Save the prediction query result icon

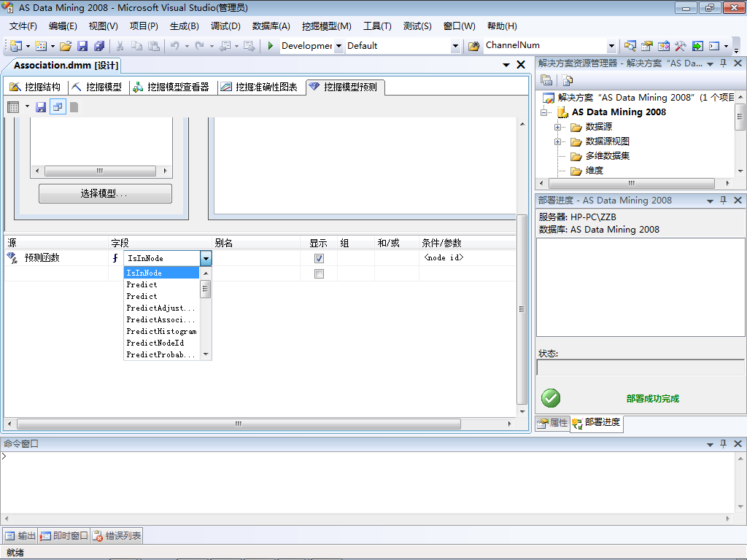point(41,107)
